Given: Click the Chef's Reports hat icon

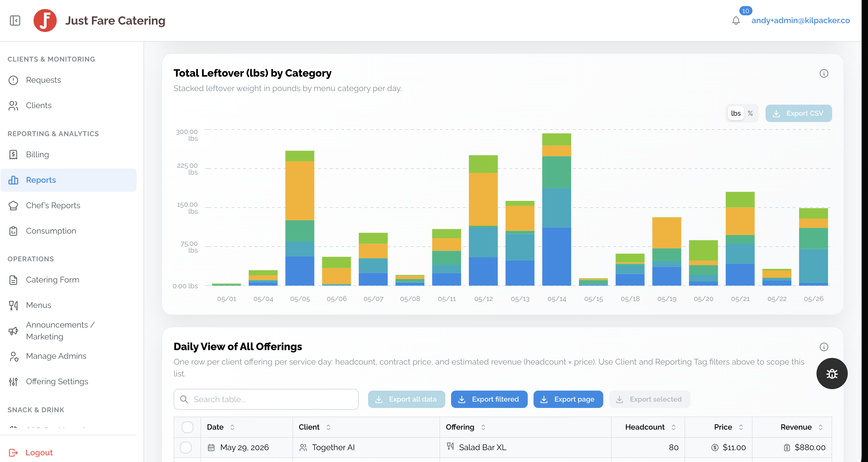Looking at the screenshot, I should (x=13, y=205).
